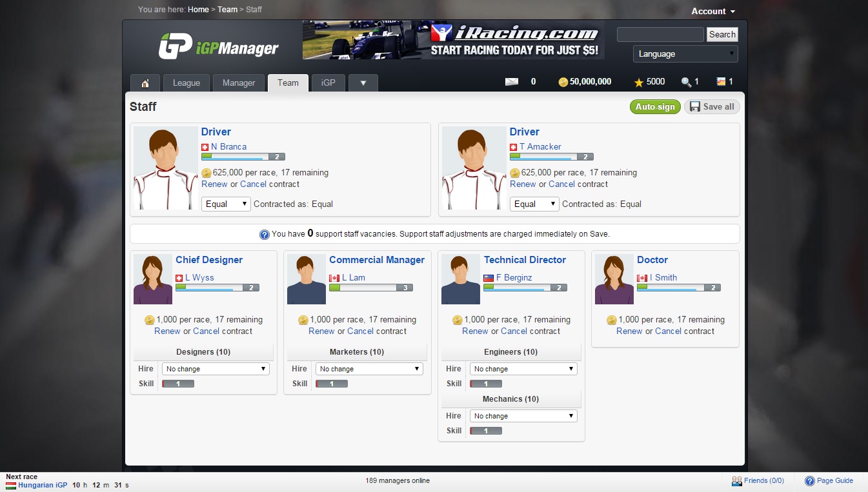Image resolution: width=868 pixels, height=492 pixels.
Task: Click the home house icon tab
Action: click(145, 83)
